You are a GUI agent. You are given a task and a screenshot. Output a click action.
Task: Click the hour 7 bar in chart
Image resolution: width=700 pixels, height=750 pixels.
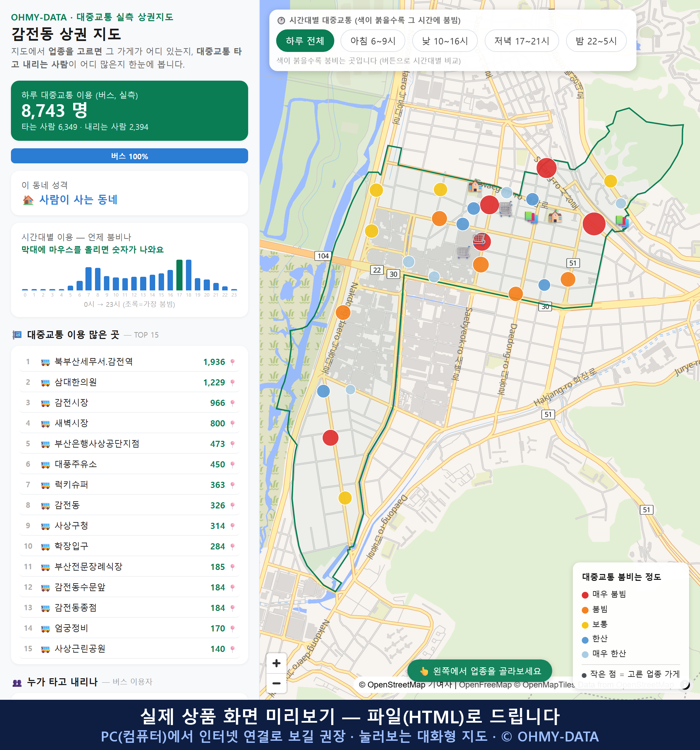(x=89, y=278)
